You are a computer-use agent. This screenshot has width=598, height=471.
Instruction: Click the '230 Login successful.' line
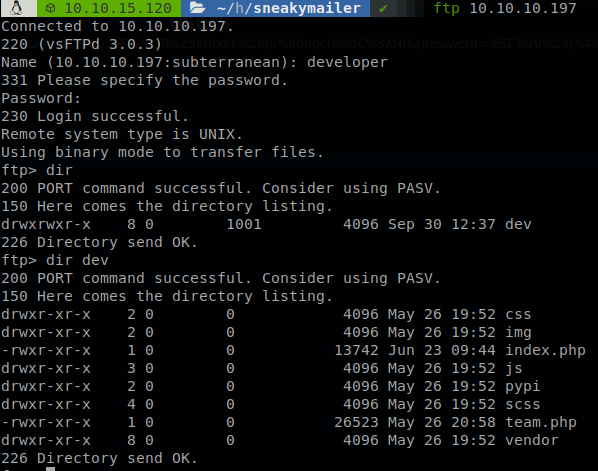pos(95,116)
